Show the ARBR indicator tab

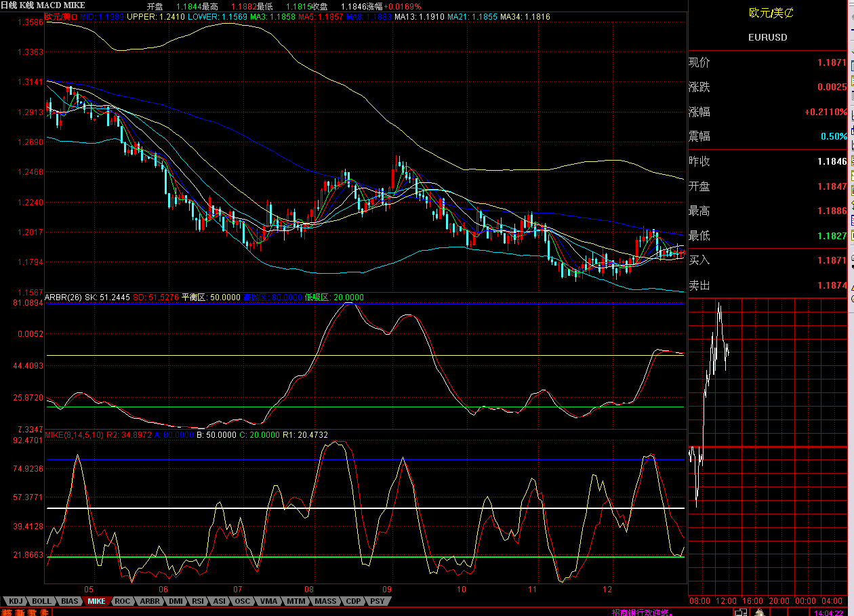click(149, 601)
